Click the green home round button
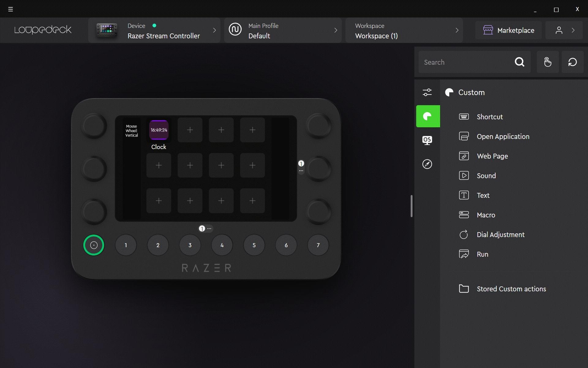Screen dimensions: 588x368 coord(94,245)
